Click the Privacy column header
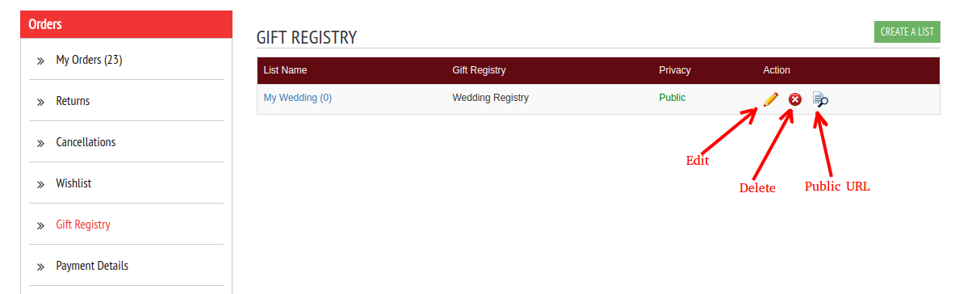The width and height of the screenshot is (980, 294). click(675, 70)
